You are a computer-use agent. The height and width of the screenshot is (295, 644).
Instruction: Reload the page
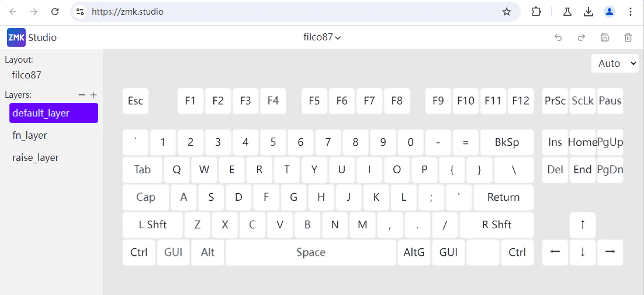(x=55, y=12)
